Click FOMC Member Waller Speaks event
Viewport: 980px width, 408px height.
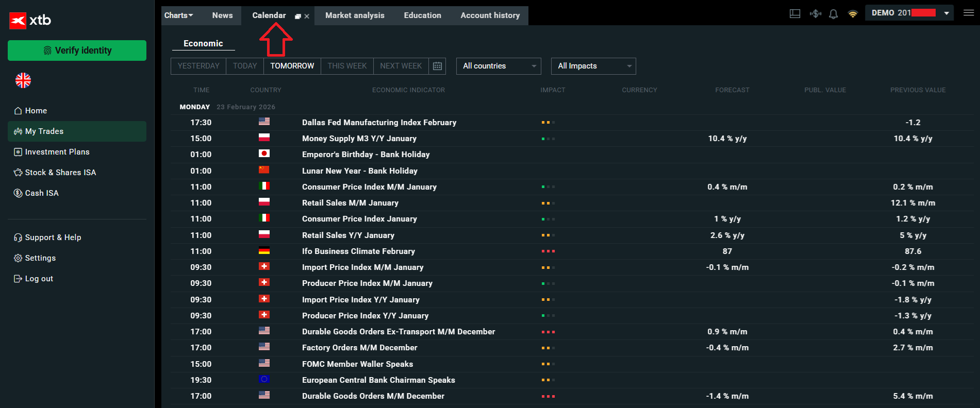tap(573, 364)
